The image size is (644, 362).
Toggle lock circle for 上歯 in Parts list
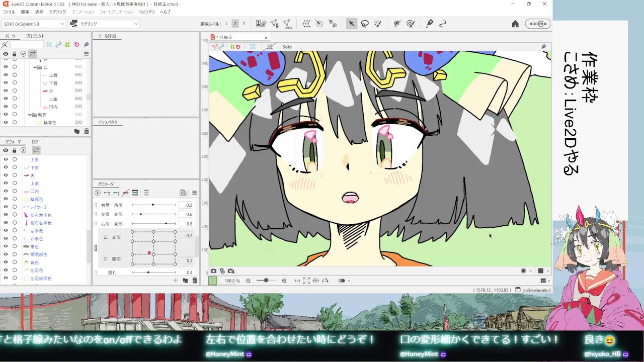coord(15,99)
